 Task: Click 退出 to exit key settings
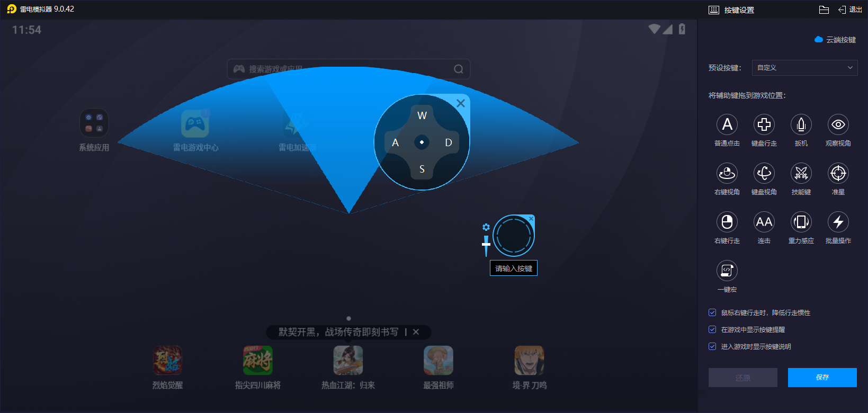[850, 10]
